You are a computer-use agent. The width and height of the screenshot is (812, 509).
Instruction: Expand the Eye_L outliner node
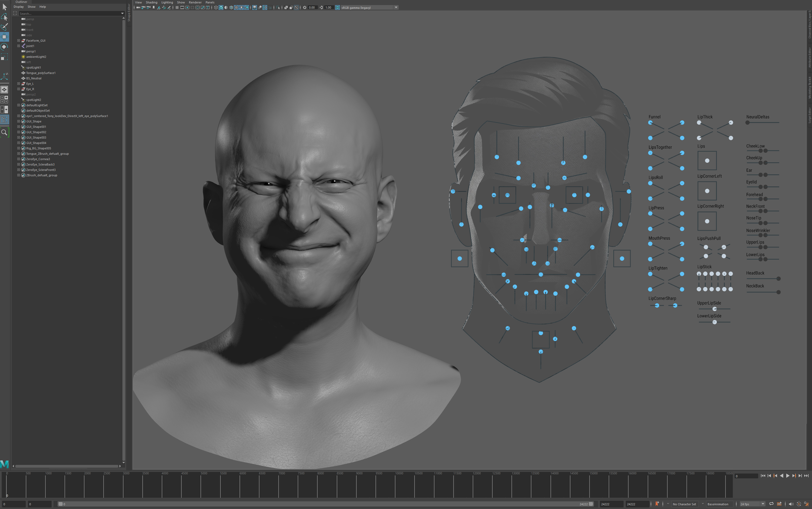(x=19, y=83)
